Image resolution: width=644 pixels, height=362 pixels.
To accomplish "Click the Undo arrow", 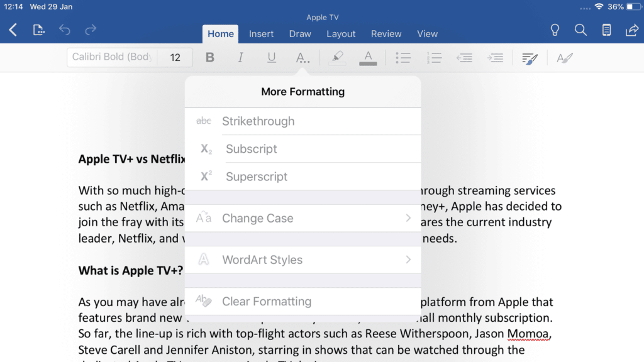I will click(x=65, y=30).
